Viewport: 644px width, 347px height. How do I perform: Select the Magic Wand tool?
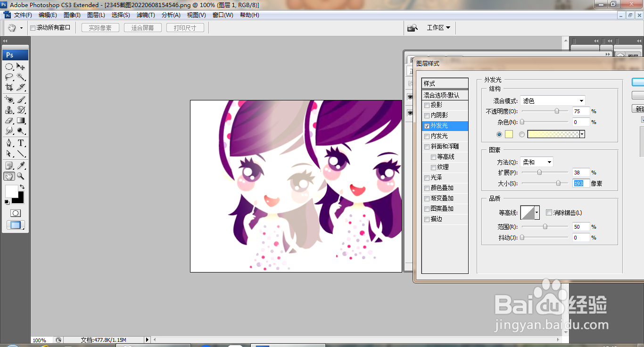coord(21,77)
